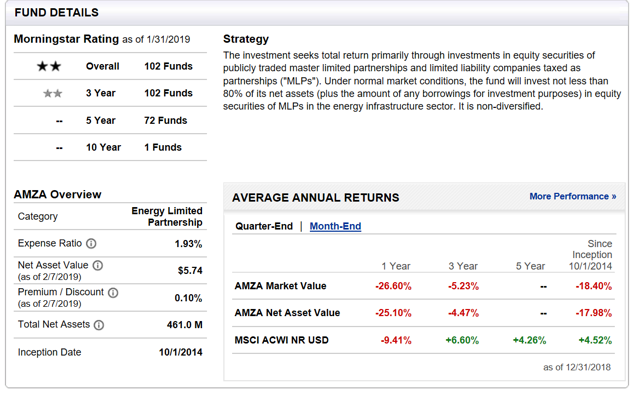Click the 10 Year rating row
The image size is (640, 395).
point(110,147)
